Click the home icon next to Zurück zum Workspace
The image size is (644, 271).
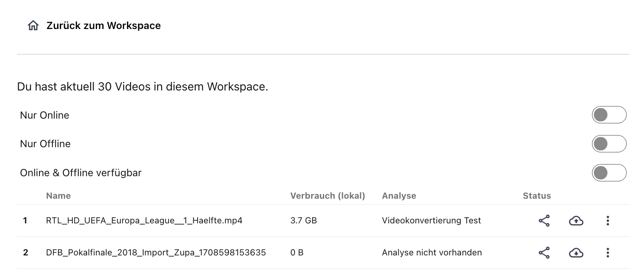(33, 26)
